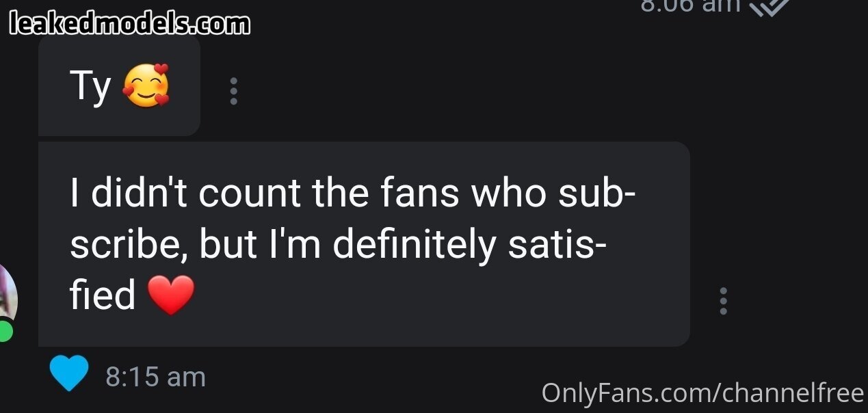The height and width of the screenshot is (413, 868).
Task: Select the "Ty" message bubble
Action: click(119, 88)
